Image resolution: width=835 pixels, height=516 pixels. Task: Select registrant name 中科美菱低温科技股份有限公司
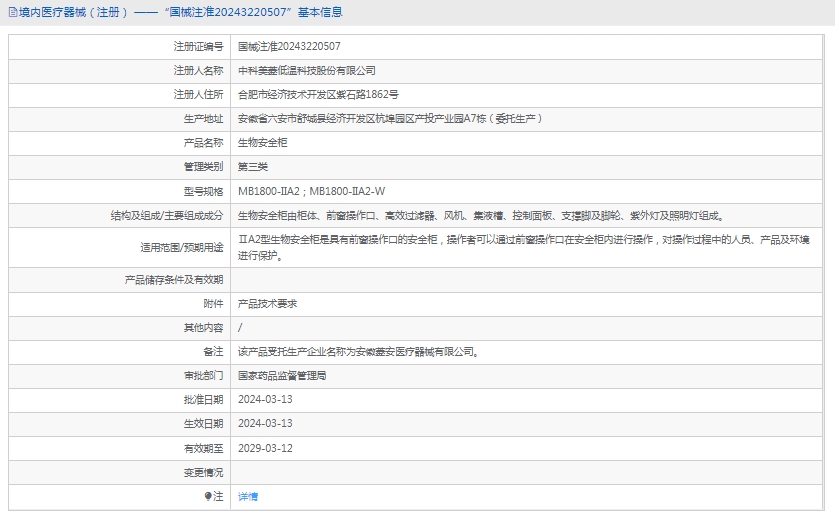[x=306, y=71]
